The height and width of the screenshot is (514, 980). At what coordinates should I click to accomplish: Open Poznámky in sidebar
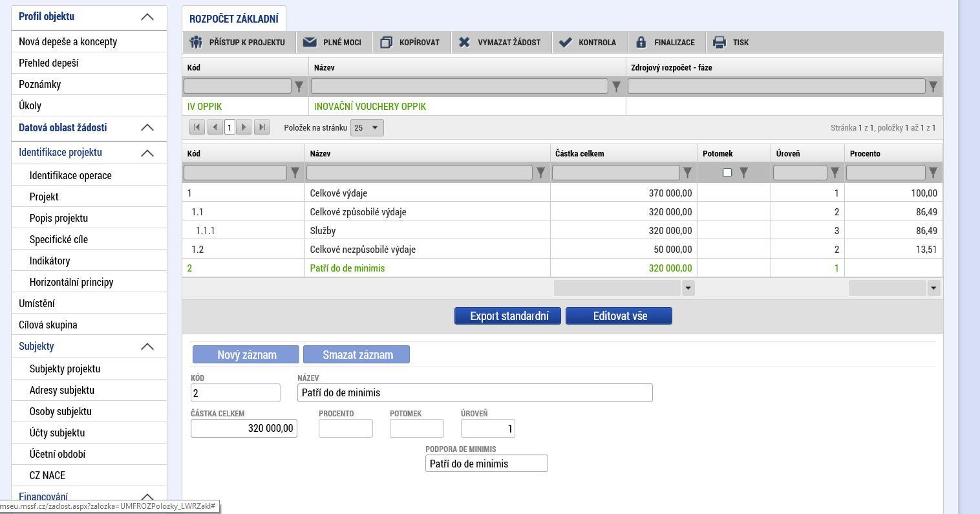[x=39, y=84]
